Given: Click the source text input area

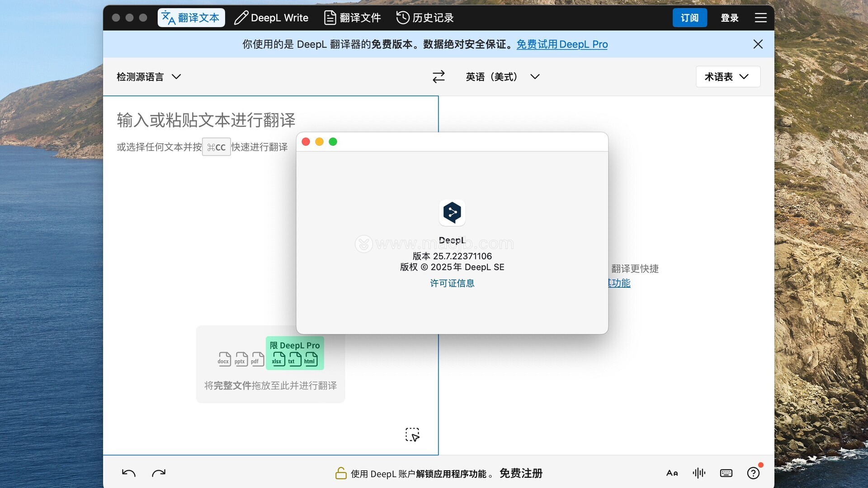Looking at the screenshot, I should click(x=270, y=275).
